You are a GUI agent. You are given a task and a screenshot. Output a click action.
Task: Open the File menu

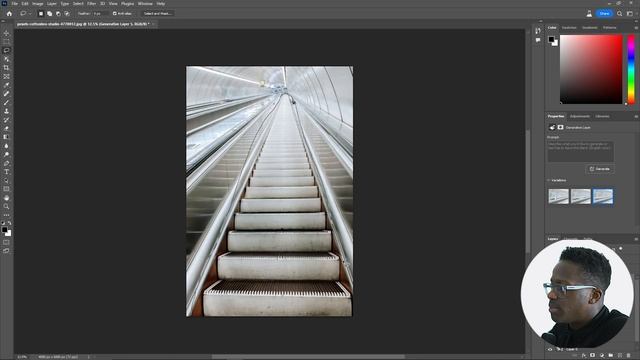click(15, 3)
